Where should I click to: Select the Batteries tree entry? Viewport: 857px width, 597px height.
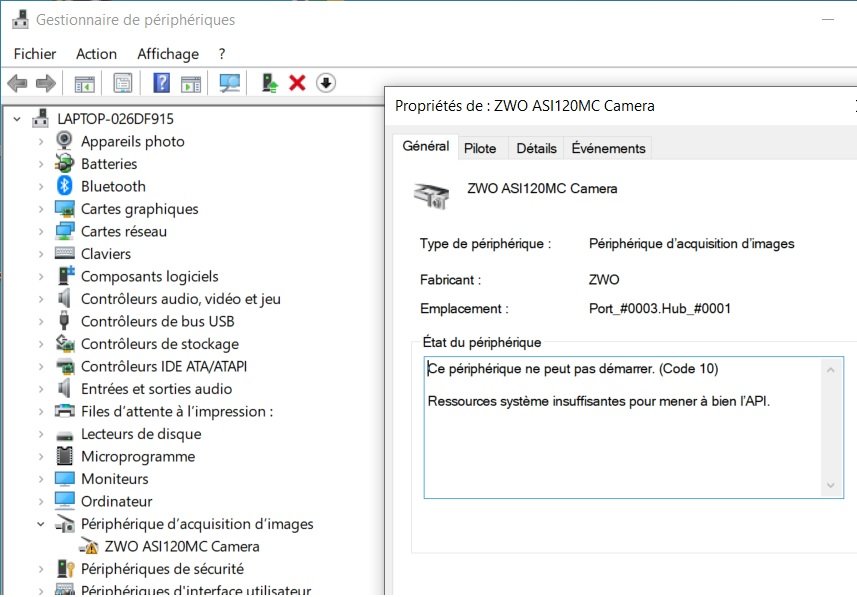tap(109, 164)
